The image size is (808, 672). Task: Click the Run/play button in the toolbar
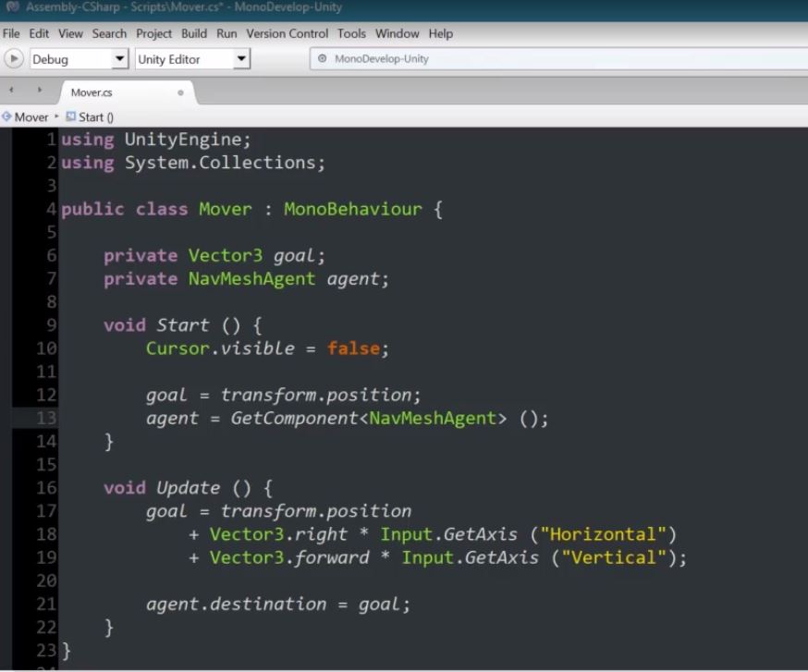click(x=13, y=58)
